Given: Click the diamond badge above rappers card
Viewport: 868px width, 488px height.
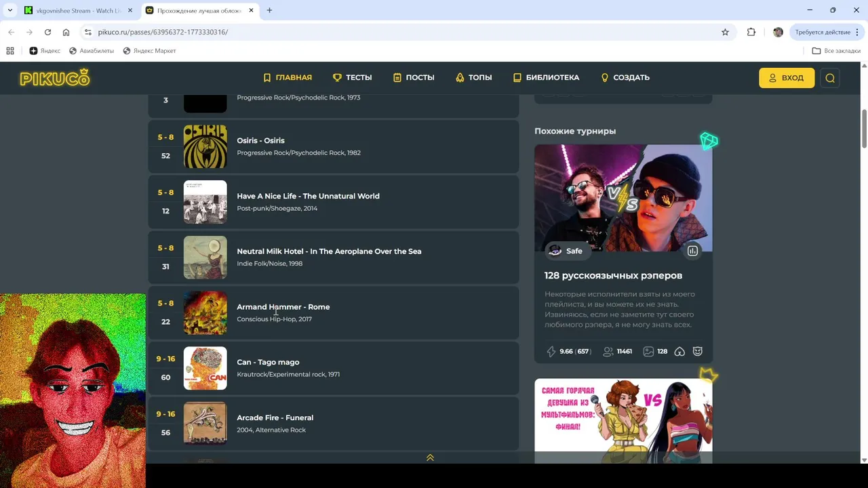Looking at the screenshot, I should 709,141.
